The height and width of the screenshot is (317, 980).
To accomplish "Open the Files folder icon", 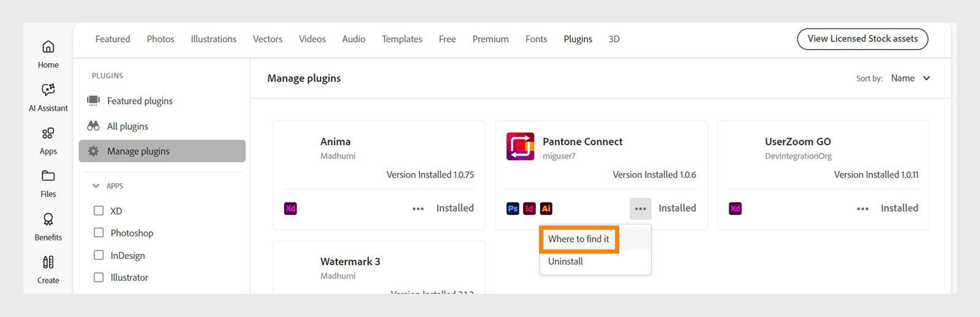I will click(48, 176).
